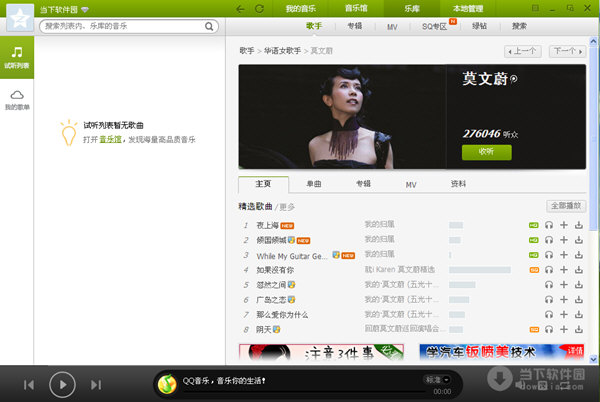
Task: Download the song 夜上海
Action: 579,225
